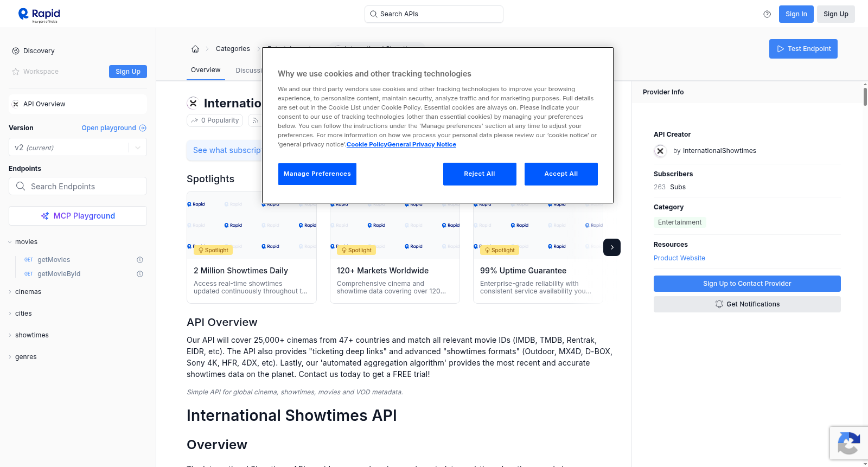The height and width of the screenshot is (467, 868).
Task: Click the InternationalShowtimes creator name
Action: [719, 151]
